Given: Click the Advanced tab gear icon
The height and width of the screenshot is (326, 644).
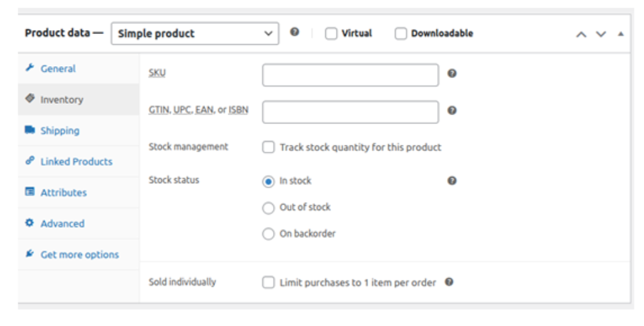Looking at the screenshot, I should pos(30,222).
